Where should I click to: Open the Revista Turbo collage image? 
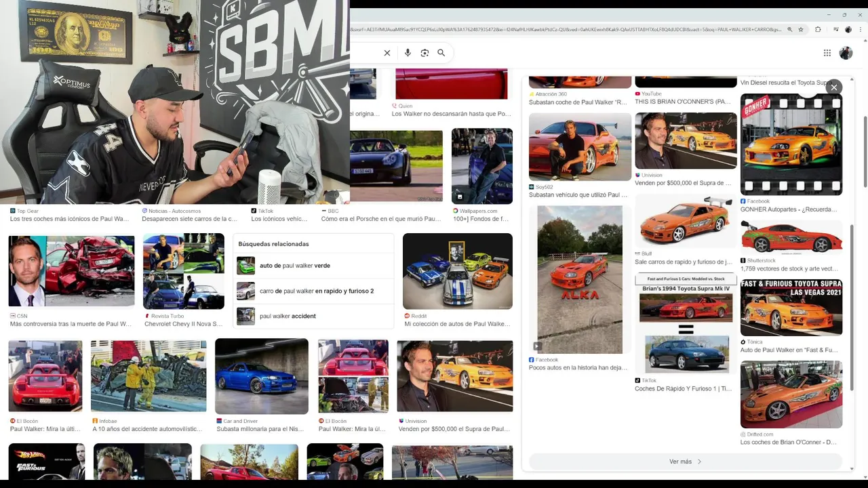click(183, 271)
